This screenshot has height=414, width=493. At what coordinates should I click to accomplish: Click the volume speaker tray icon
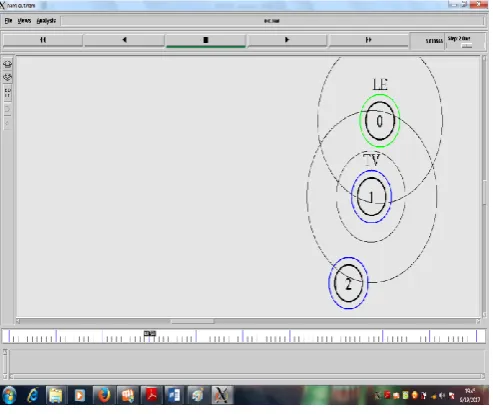(x=442, y=396)
